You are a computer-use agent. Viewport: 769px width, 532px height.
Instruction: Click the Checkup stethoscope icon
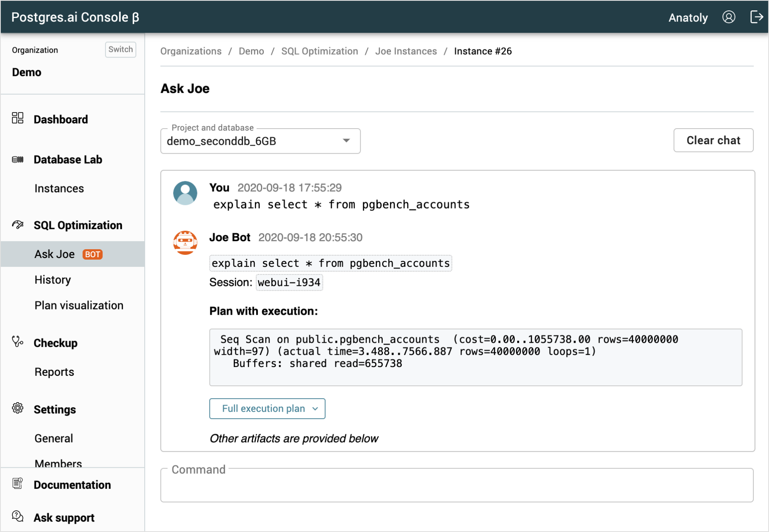click(18, 342)
